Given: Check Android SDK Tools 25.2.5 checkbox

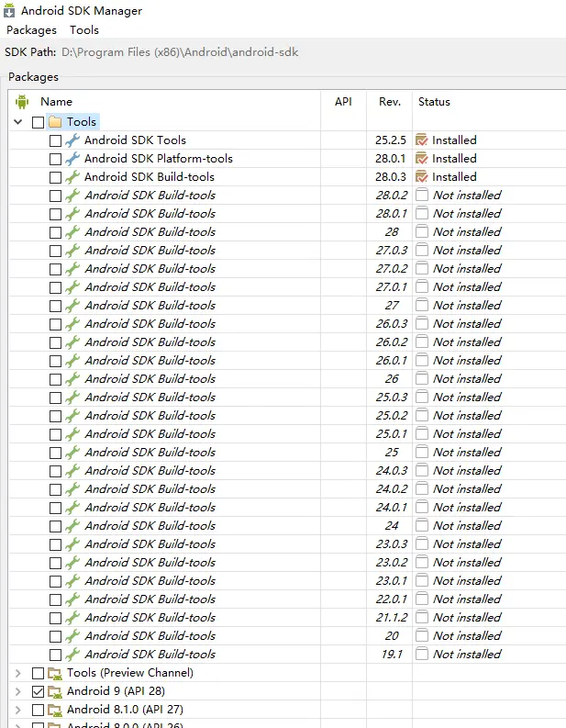Looking at the screenshot, I should click(55, 140).
